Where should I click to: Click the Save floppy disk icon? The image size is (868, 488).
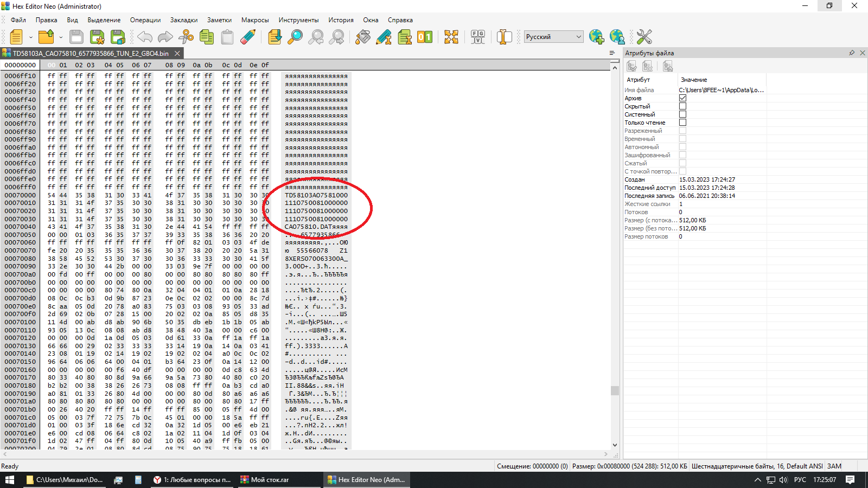(x=76, y=37)
